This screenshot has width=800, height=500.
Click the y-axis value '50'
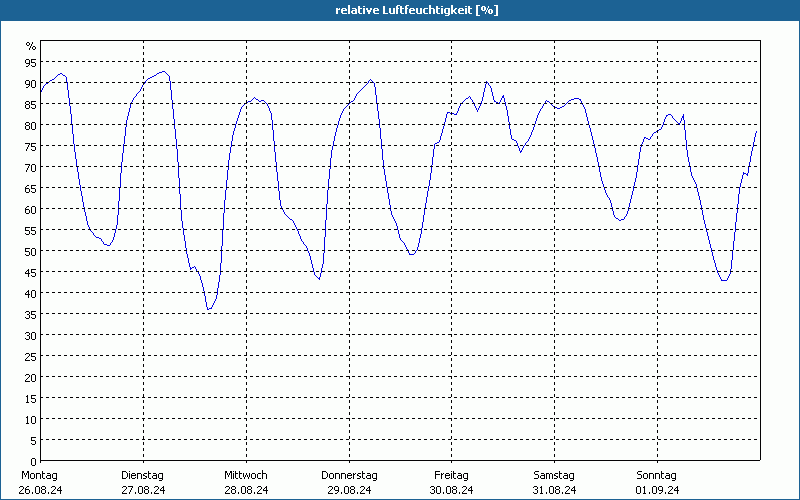[x=31, y=252]
